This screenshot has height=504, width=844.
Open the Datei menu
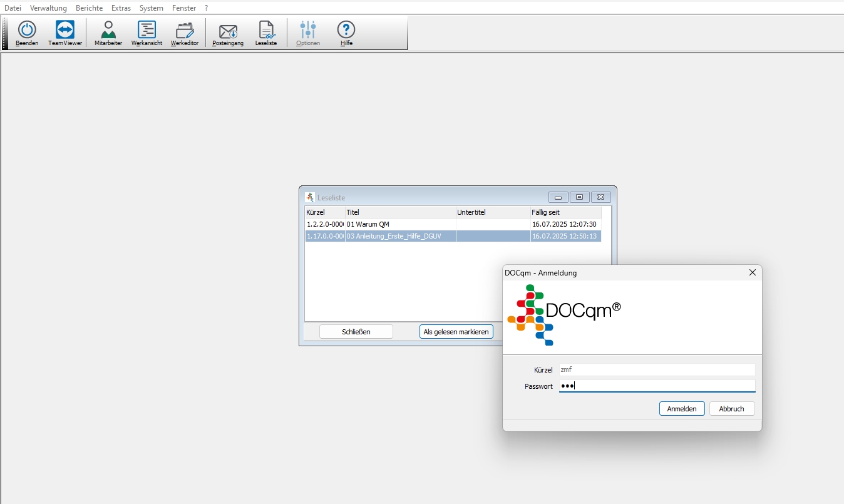(x=13, y=8)
